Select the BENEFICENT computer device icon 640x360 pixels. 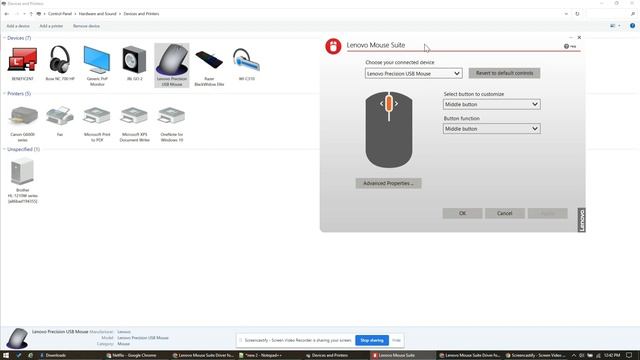coord(22,60)
